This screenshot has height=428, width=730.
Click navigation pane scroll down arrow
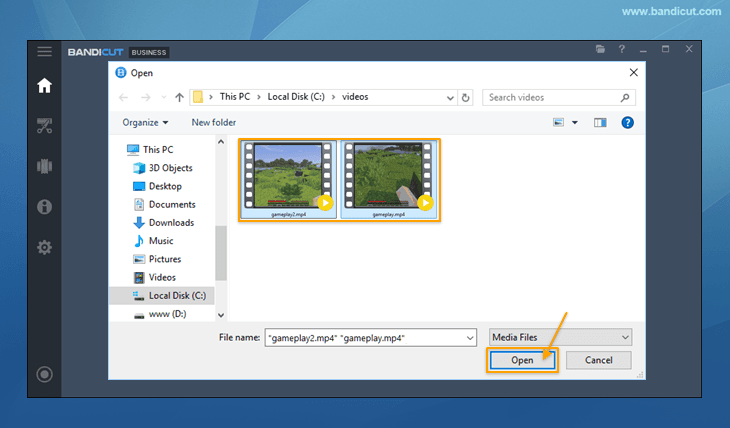221,315
